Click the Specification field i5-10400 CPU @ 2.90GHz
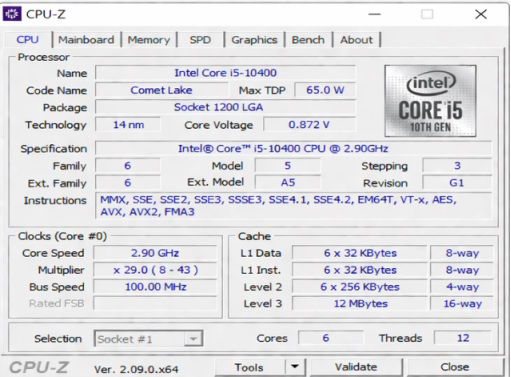The height and width of the screenshot is (377, 511). tap(293, 148)
